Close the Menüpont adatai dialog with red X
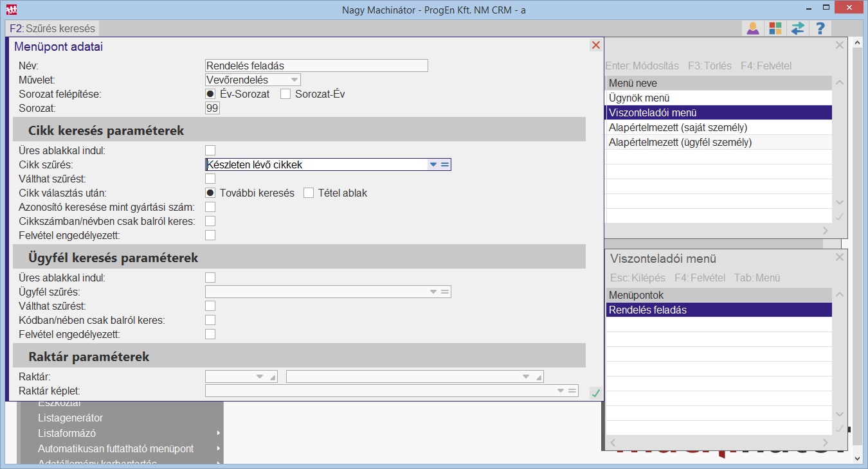This screenshot has height=469, width=868. pyautogui.click(x=595, y=45)
